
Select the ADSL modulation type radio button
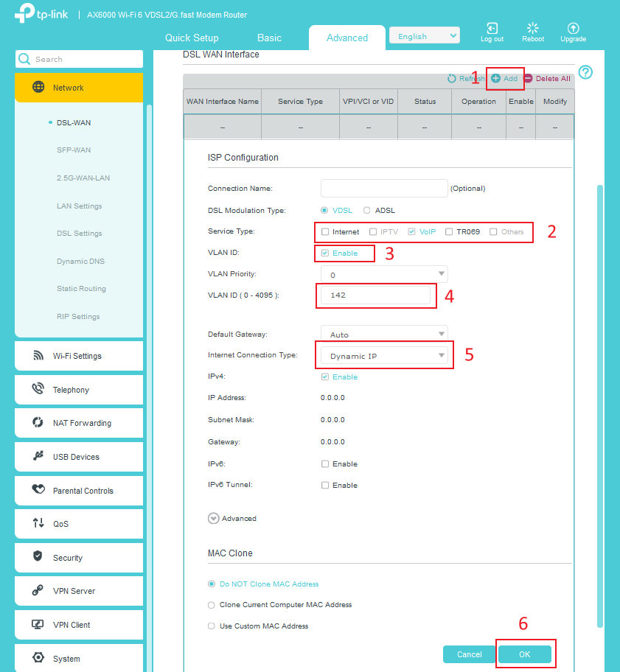coord(366,210)
